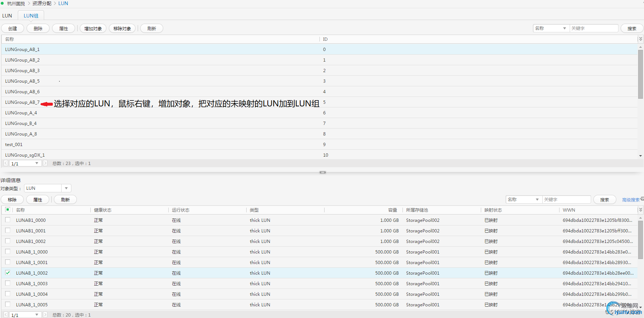
Task: Open column settings for LUN group table
Action: click(640, 39)
